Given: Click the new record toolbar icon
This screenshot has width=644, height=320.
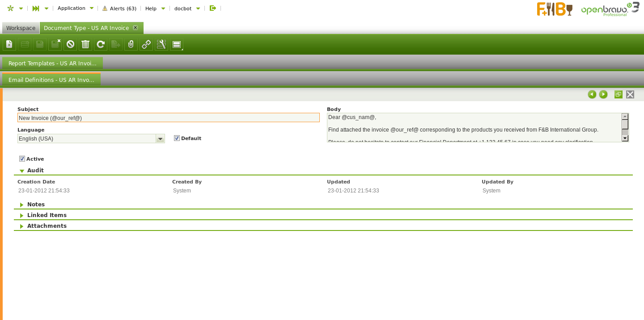Looking at the screenshot, I should [x=9, y=44].
